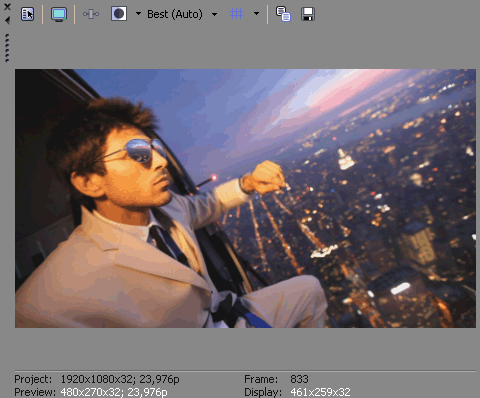Open Preview Quality dropdown arrow
This screenshot has width=480, height=398.
click(214, 14)
